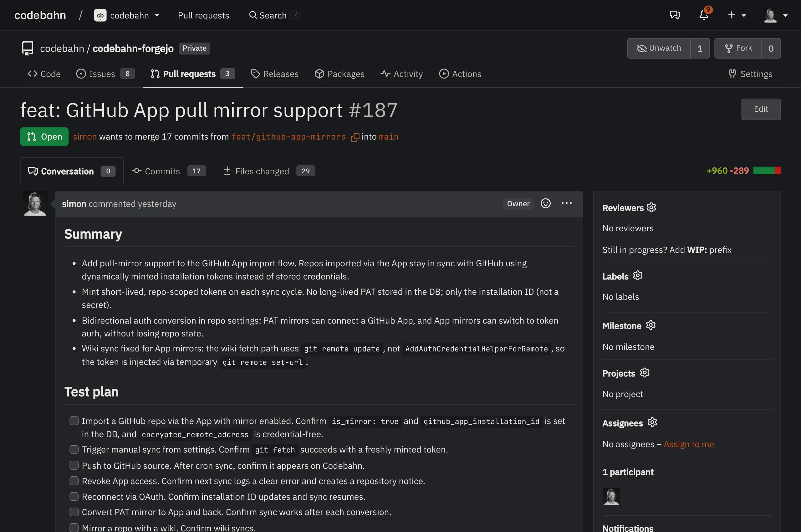The height and width of the screenshot is (532, 801).
Task: Check 'Mirror a repo with a wiki' task
Action: 74,528
